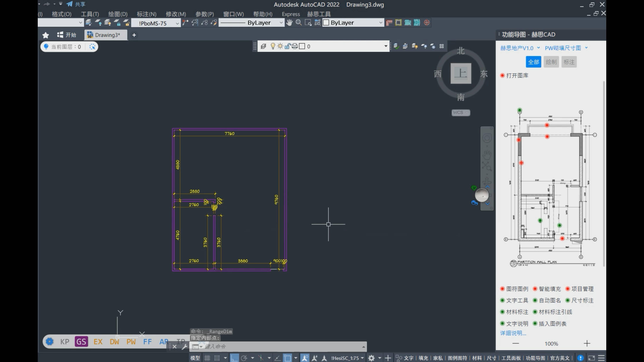The height and width of the screenshot is (362, 644).
Task: Open the 标注(N) menu
Action: [x=147, y=14]
